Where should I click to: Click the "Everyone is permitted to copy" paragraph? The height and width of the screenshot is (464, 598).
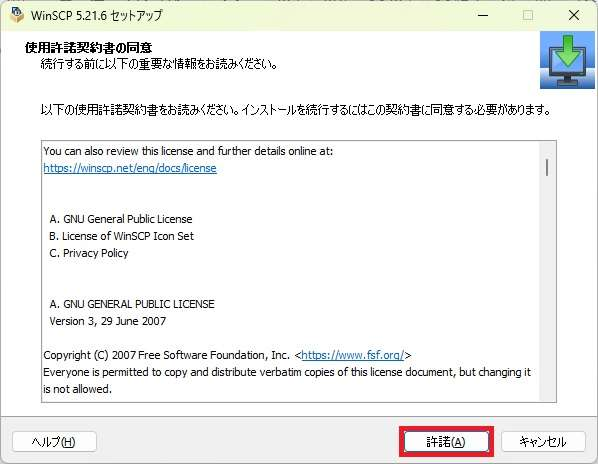tap(287, 381)
